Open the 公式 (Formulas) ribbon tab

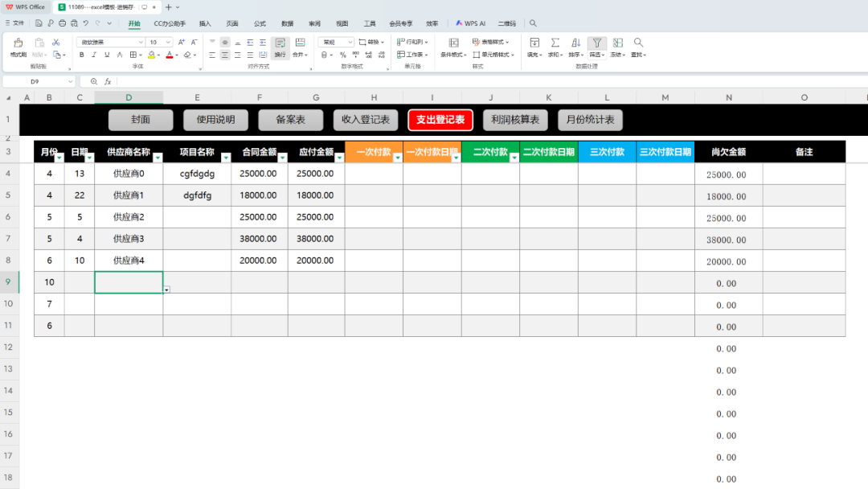click(260, 23)
